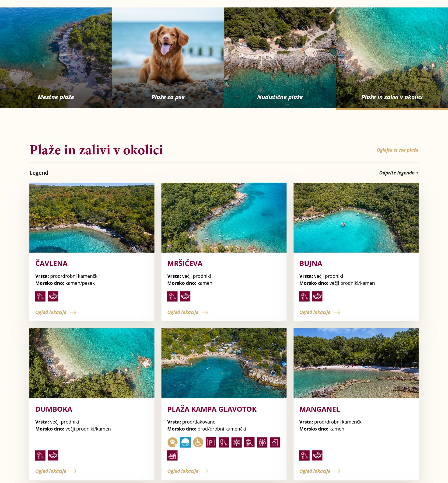Click the kayak rental icon

click(x=237, y=442)
